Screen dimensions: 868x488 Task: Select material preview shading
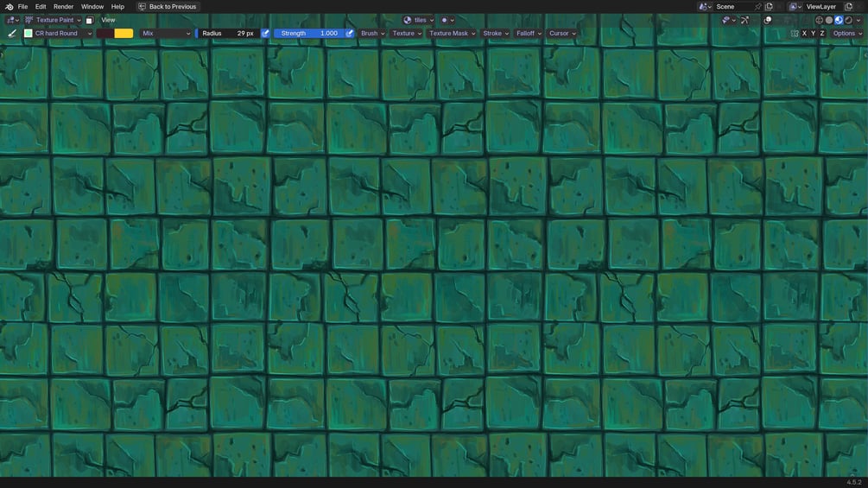839,20
